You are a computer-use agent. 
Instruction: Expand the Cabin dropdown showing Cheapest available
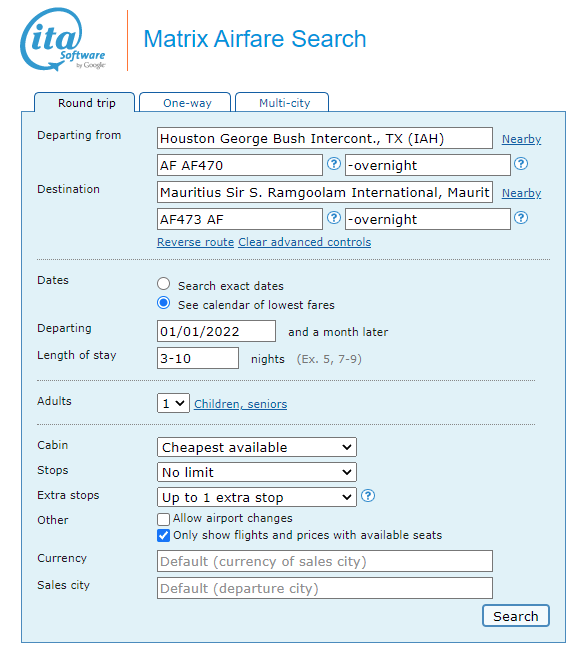pos(257,447)
